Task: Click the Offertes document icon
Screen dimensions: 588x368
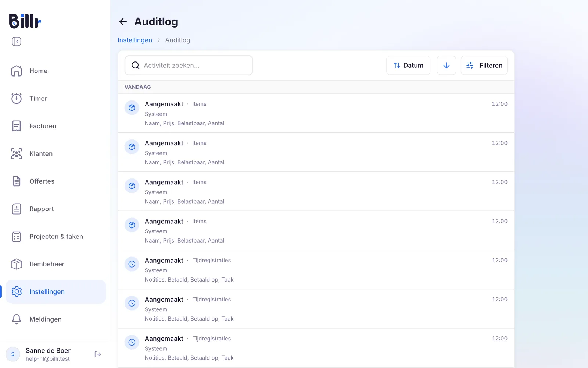Action: coord(17,181)
